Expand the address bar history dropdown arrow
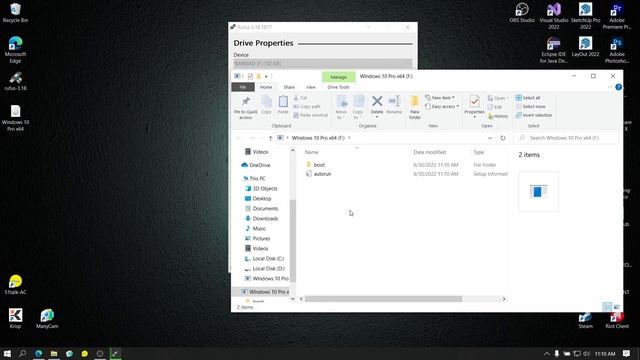This screenshot has width=640, height=360. [x=490, y=138]
